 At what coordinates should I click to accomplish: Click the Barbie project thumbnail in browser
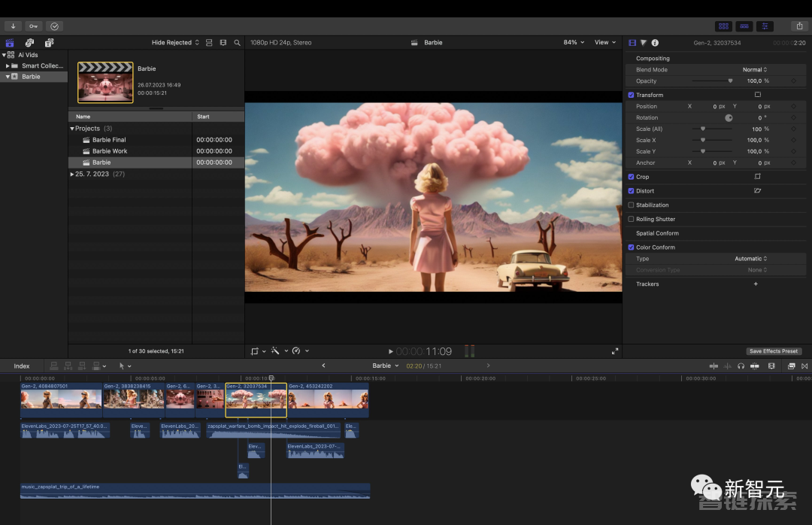[x=105, y=83]
